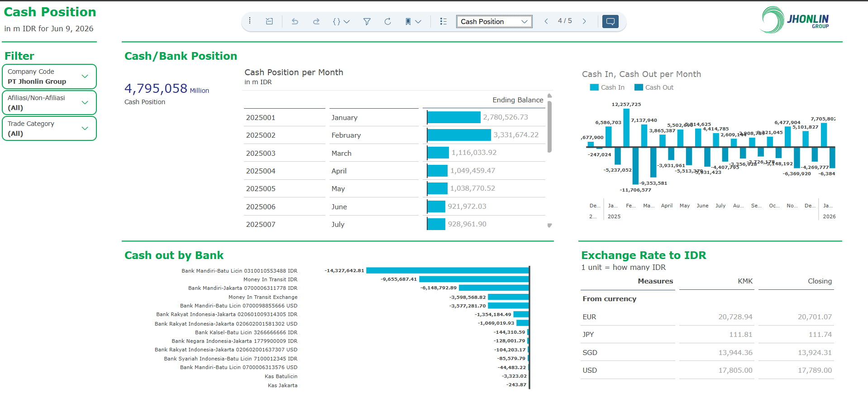Screen dimensions: 868x413
Task: Click the SGD closing rate 13,924.31
Action: tap(815, 353)
